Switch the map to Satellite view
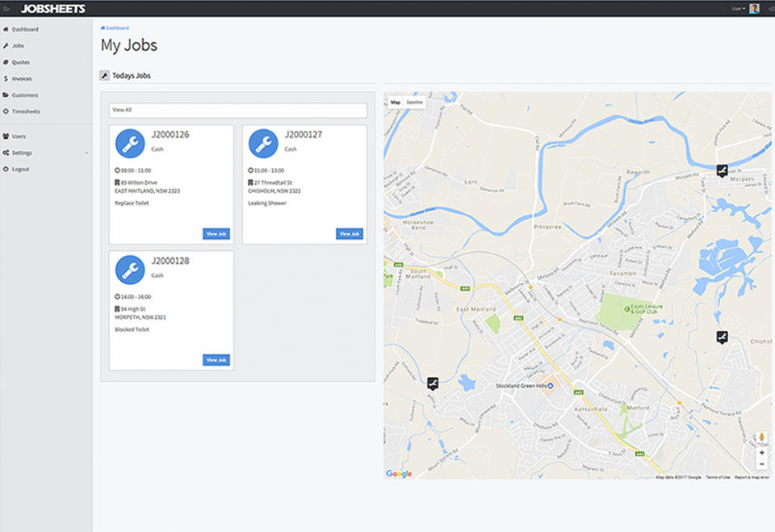 click(414, 103)
